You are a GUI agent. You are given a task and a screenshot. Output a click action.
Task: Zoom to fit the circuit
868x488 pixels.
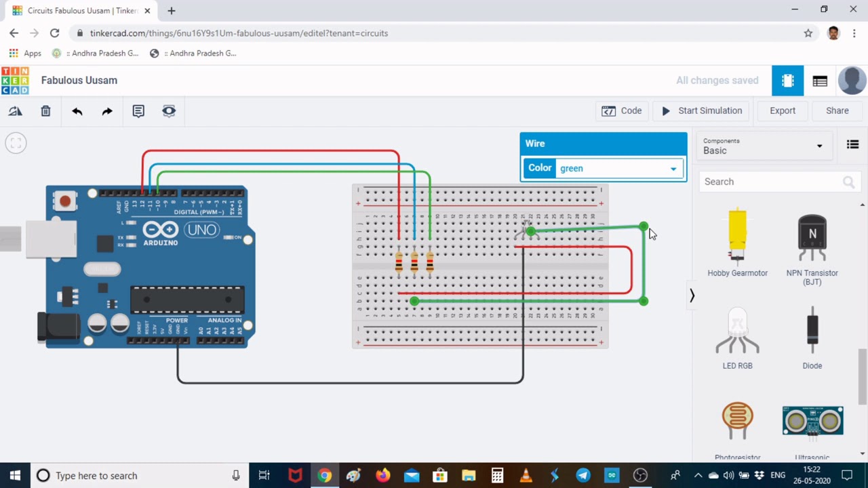[16, 143]
